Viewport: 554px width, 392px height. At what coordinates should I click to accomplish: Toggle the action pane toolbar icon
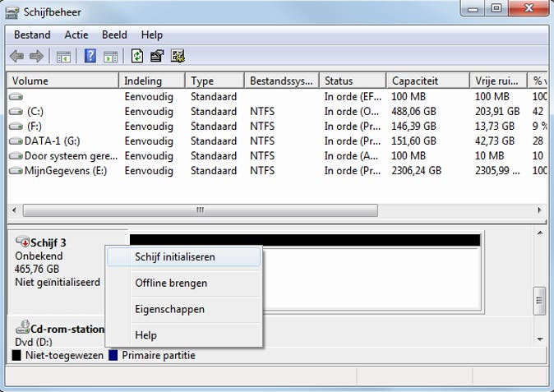(111, 57)
